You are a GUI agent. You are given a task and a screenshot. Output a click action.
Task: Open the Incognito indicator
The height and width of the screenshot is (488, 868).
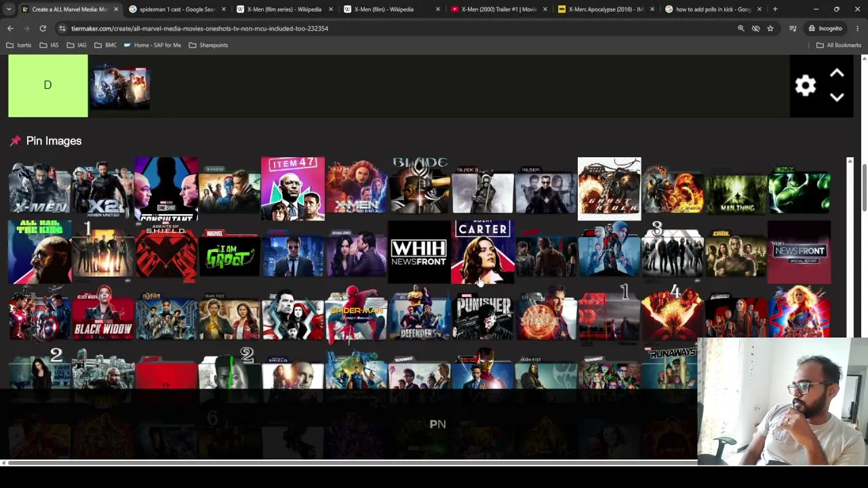(x=825, y=28)
